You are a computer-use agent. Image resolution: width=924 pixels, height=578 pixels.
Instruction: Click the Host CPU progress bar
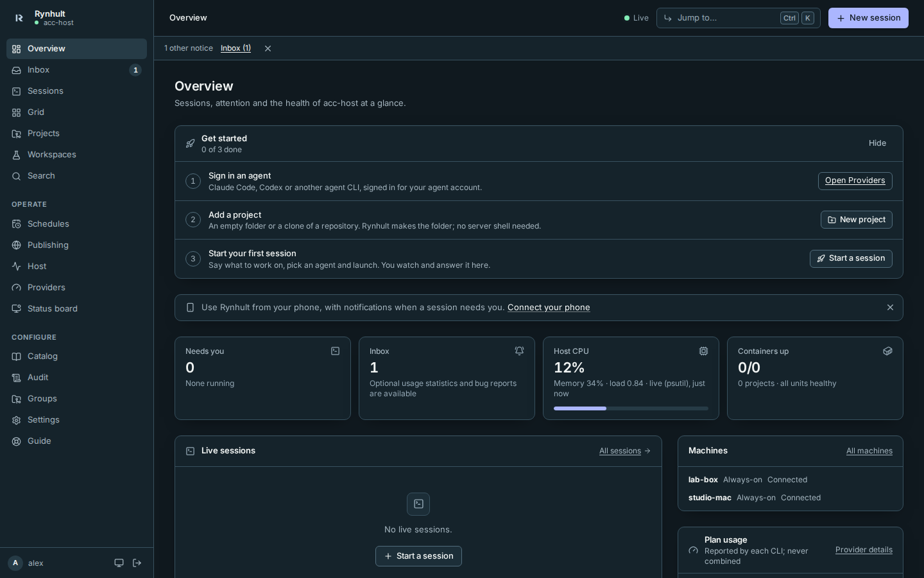[631, 408]
